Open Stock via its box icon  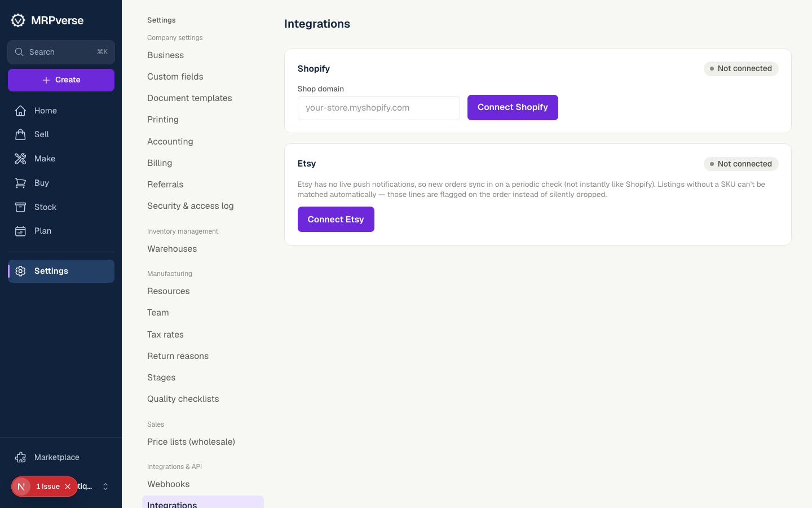coord(20,207)
